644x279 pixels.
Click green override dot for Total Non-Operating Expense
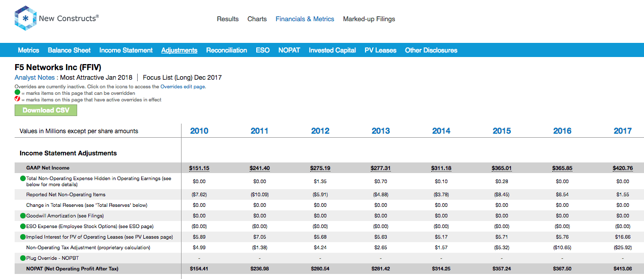click(23, 179)
